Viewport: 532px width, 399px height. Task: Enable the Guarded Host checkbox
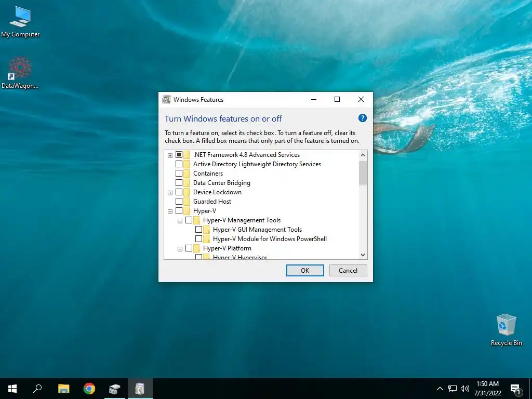point(179,202)
